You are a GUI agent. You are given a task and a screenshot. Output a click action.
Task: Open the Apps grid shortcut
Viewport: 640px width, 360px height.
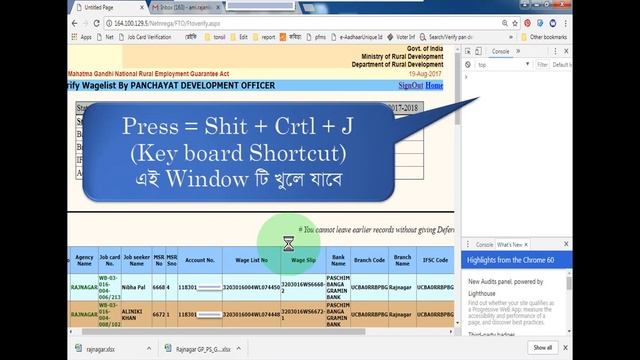pos(81,37)
